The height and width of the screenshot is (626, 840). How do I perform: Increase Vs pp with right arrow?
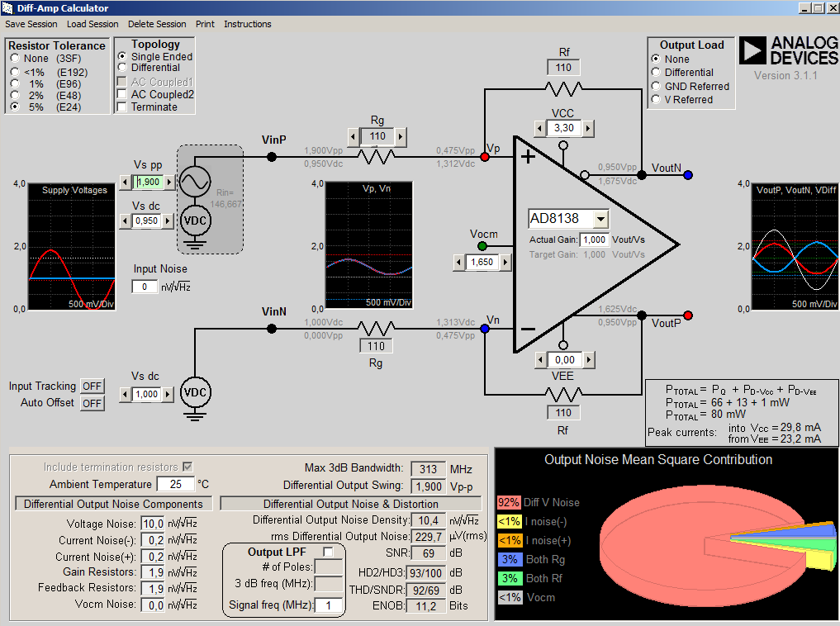169,182
